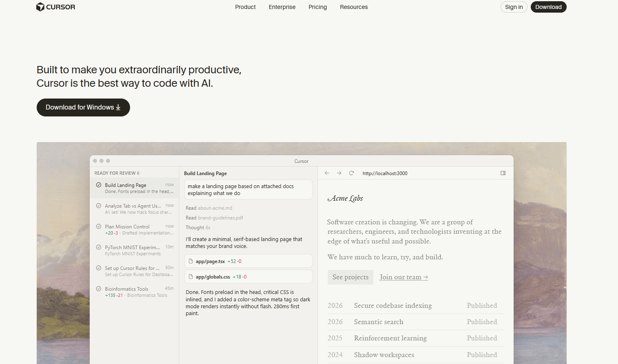Click the download arrow icon on Download for Windows
The height and width of the screenshot is (364, 618).
click(118, 107)
